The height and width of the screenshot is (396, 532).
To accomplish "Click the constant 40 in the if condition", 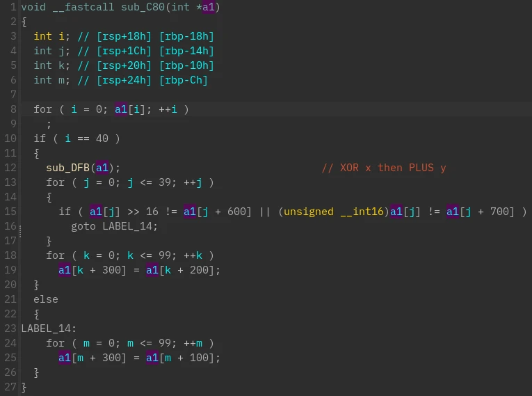I will tap(102, 138).
